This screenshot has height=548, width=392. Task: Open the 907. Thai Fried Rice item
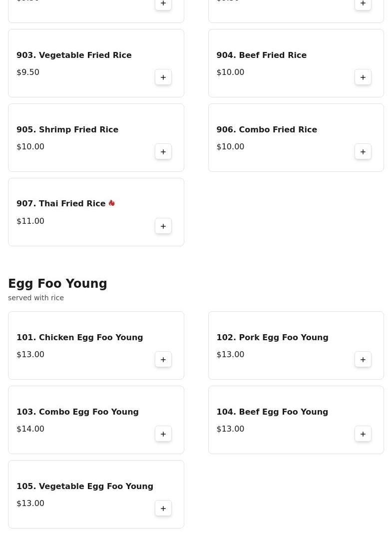[60, 204]
